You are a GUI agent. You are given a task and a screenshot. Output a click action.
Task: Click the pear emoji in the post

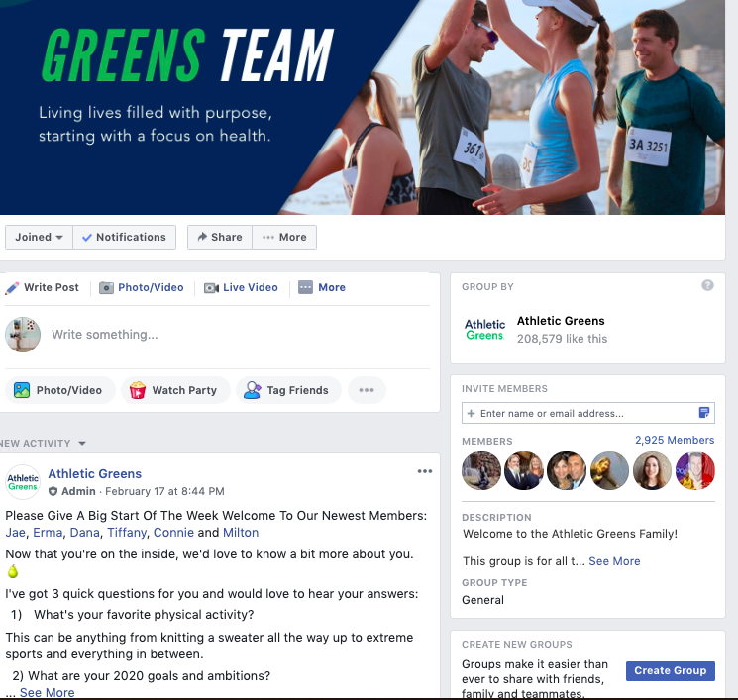click(x=13, y=571)
